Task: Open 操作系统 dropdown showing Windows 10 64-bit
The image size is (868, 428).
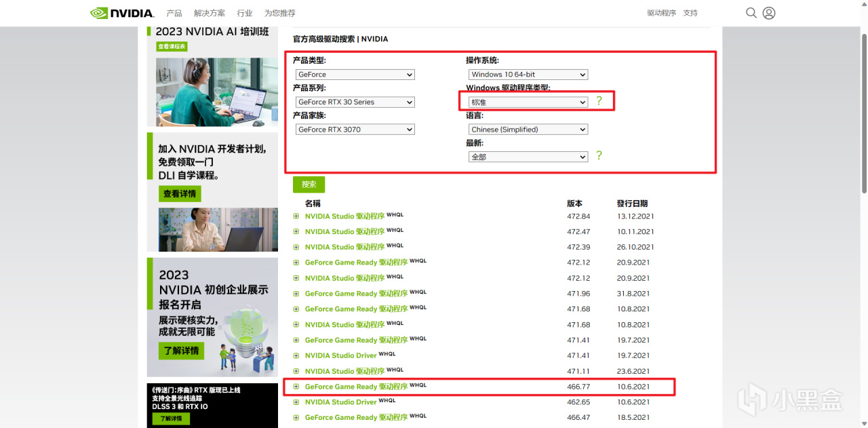Action: (x=528, y=75)
